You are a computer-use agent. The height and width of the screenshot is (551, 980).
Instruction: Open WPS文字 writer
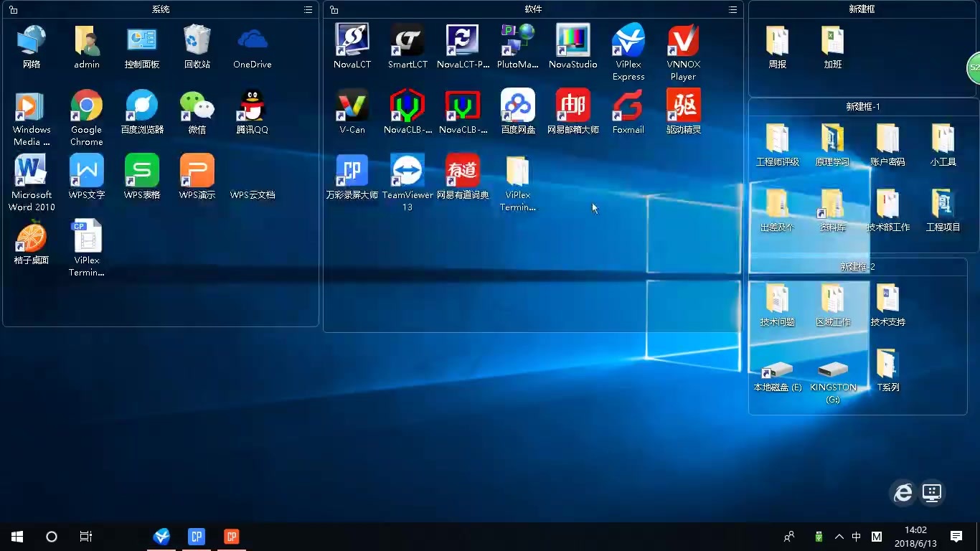point(87,171)
